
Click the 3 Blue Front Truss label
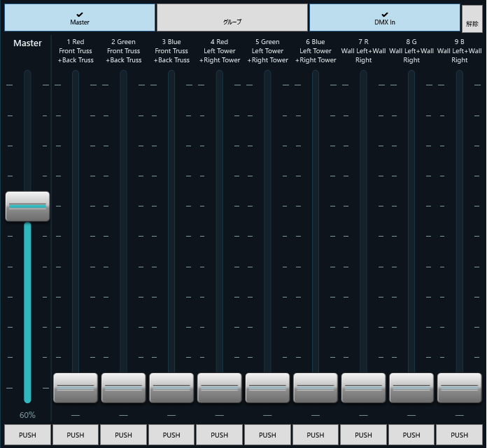[x=171, y=51]
